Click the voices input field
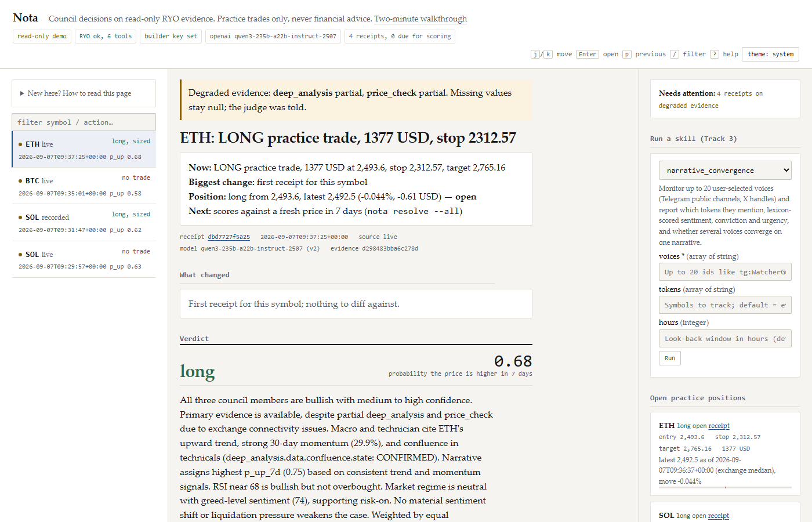Viewport: 812px width, 522px height. [725, 272]
